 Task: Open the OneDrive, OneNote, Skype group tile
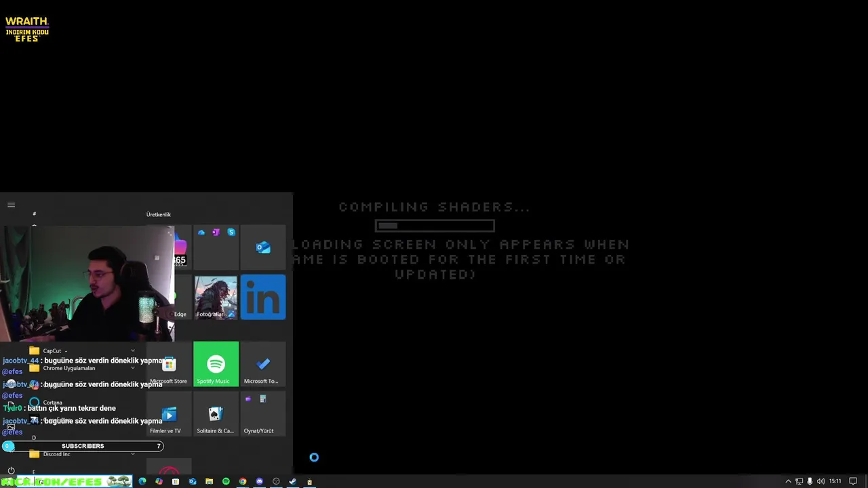pyautogui.click(x=216, y=247)
